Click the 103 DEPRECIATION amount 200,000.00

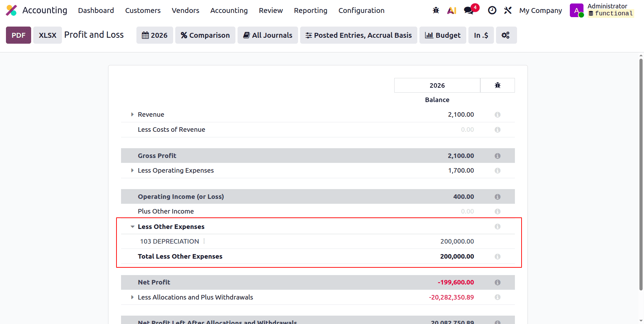[x=457, y=241]
